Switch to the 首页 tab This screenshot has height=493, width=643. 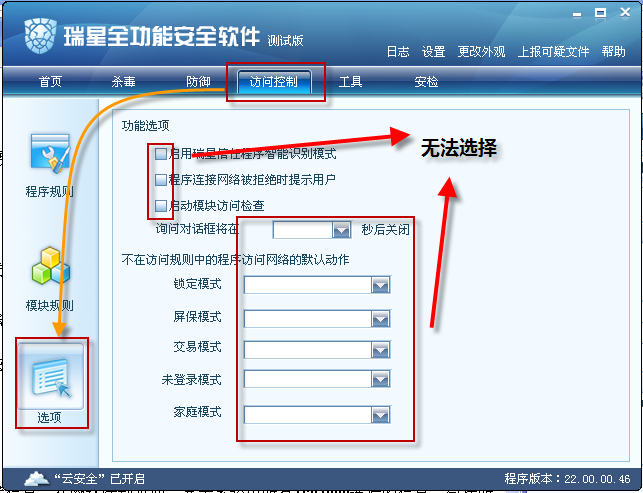click(50, 82)
